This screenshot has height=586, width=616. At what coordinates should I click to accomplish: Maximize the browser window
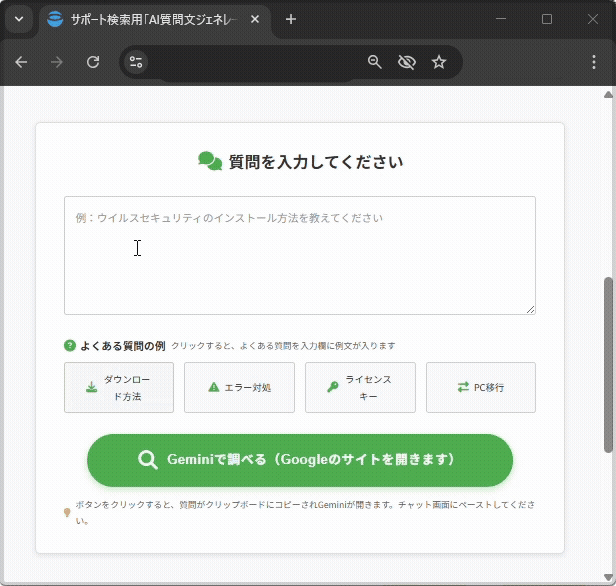(x=547, y=19)
